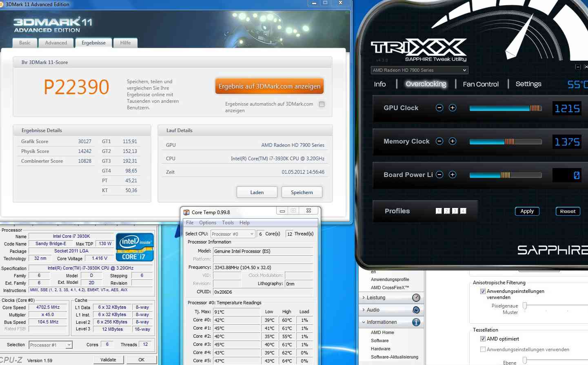Viewport: 588px width, 365px height.
Task: Click the Speichern button
Action: pos(302,192)
